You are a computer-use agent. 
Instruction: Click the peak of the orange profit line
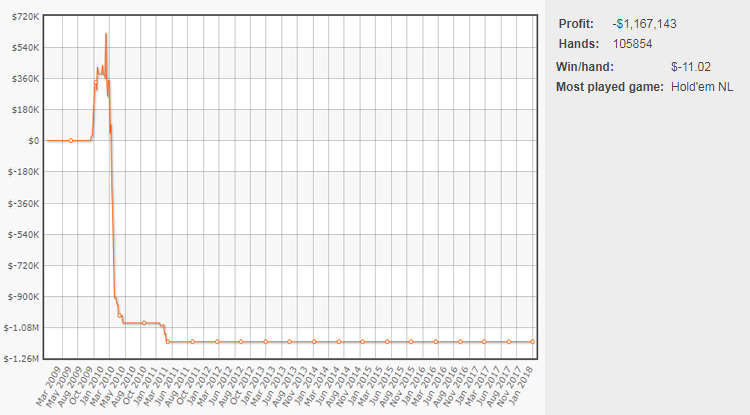click(106, 35)
